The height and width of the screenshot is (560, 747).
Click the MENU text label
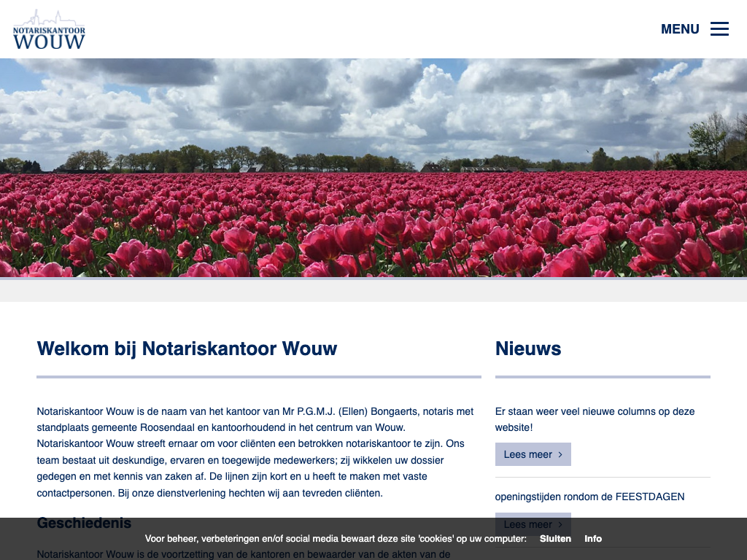point(680,29)
